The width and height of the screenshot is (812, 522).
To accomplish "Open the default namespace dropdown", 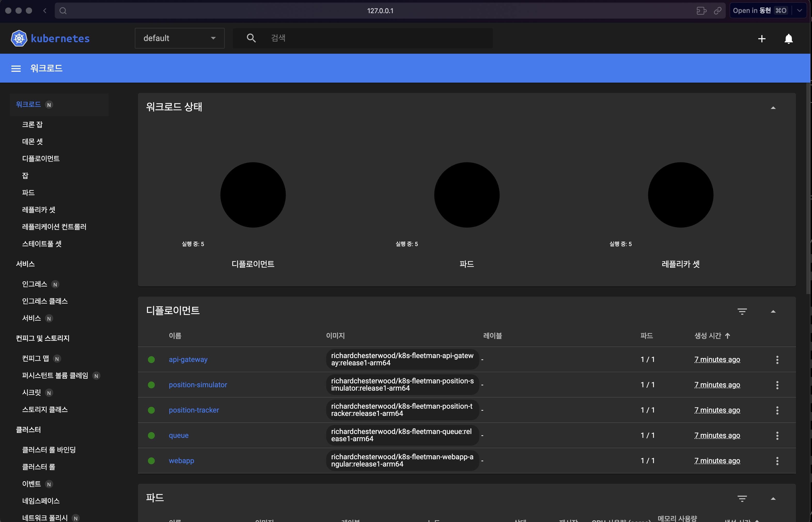I will coord(179,38).
